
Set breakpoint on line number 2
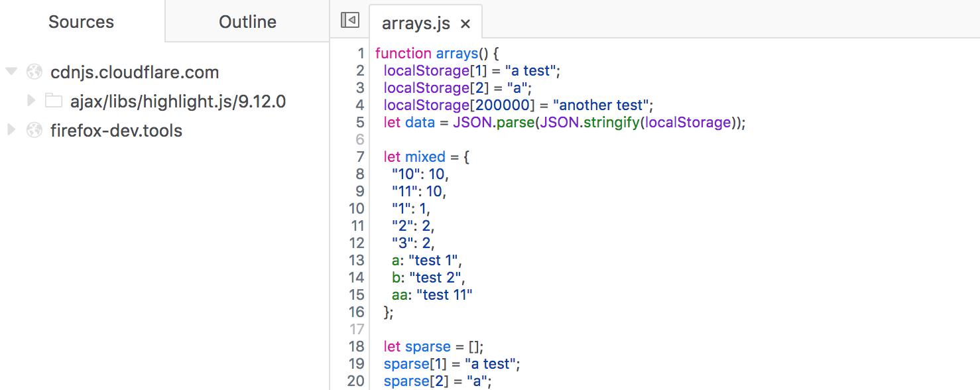point(360,70)
